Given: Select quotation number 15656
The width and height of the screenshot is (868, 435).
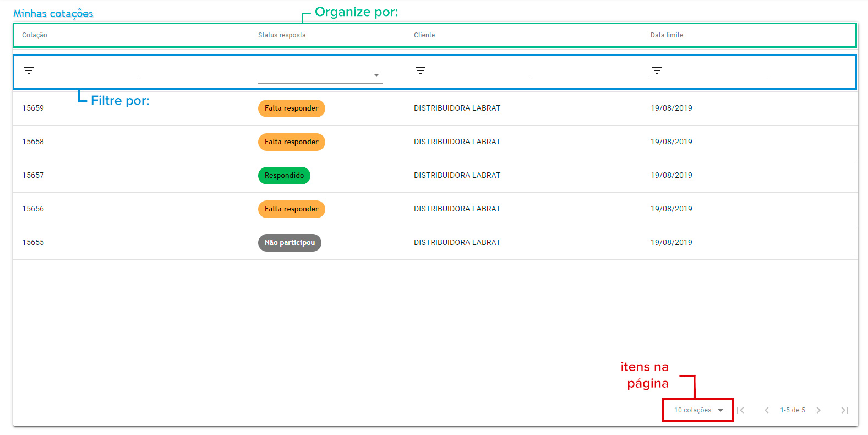Looking at the screenshot, I should (33, 209).
